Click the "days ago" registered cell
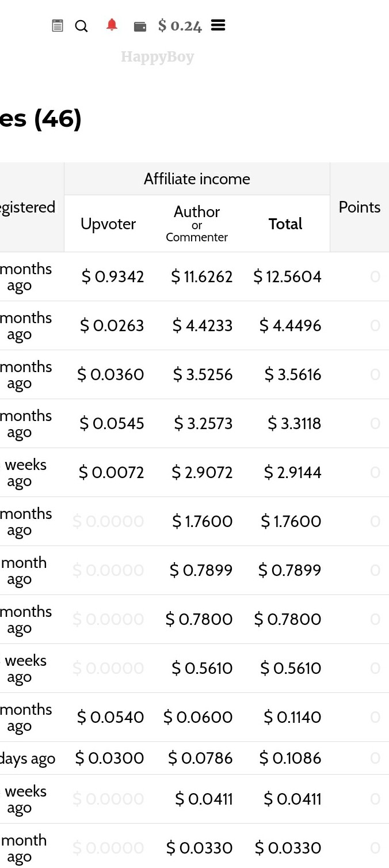The width and height of the screenshot is (389, 868). (x=28, y=759)
